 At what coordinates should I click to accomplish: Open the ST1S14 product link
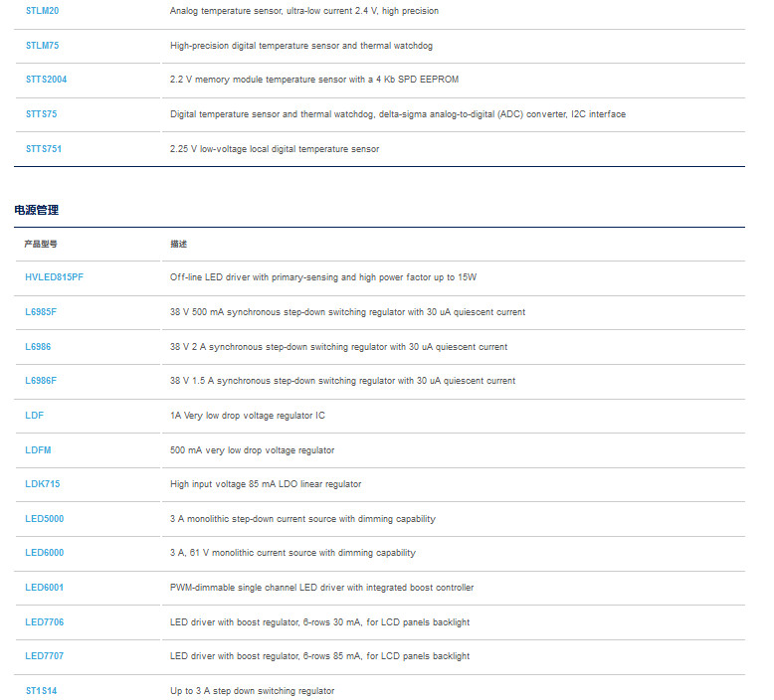(41, 691)
